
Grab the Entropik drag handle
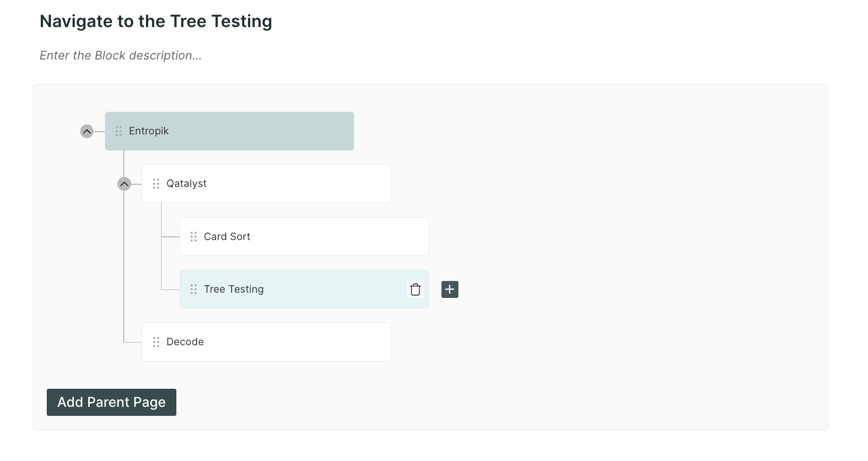119,131
